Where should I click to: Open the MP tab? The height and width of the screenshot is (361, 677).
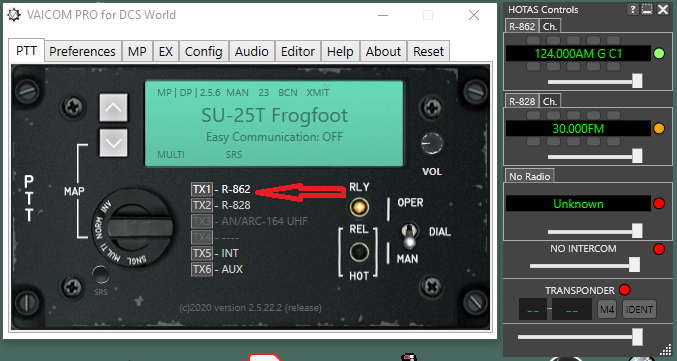pos(137,51)
